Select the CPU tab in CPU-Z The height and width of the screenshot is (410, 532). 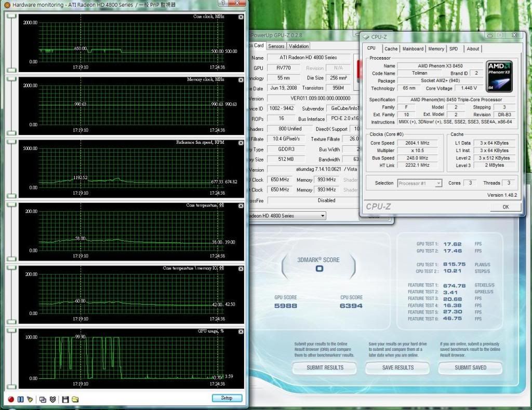371,48
